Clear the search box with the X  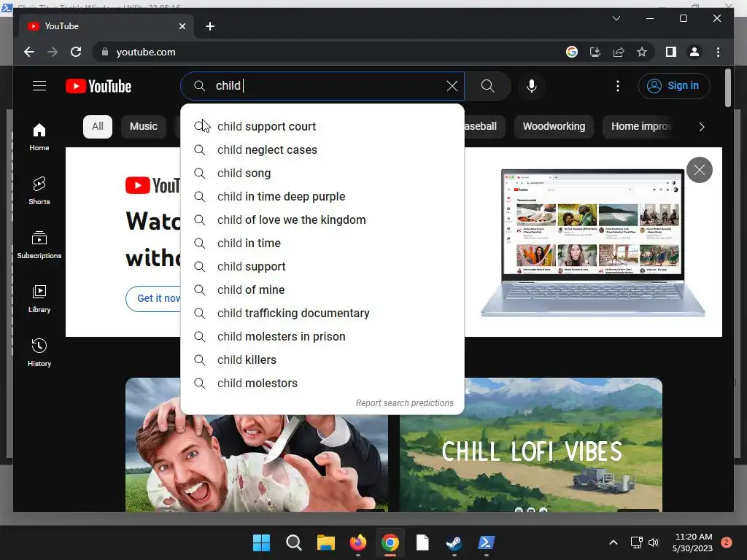[x=452, y=86]
